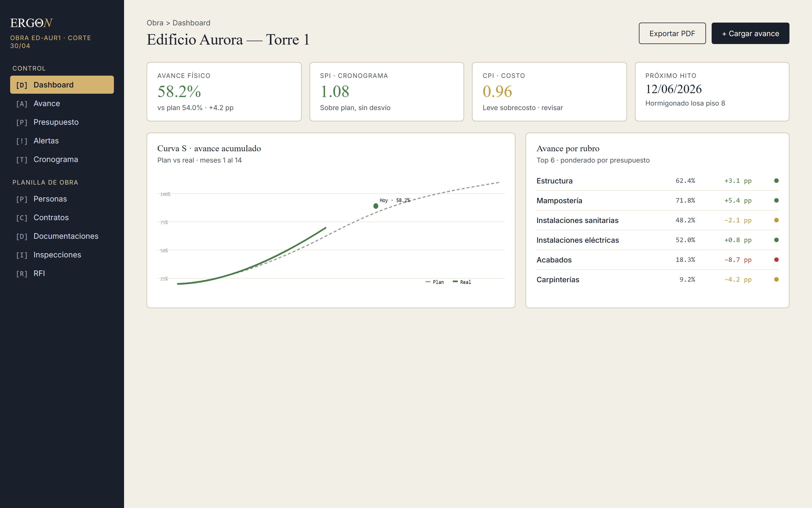Select the Estructura row

coord(657,181)
